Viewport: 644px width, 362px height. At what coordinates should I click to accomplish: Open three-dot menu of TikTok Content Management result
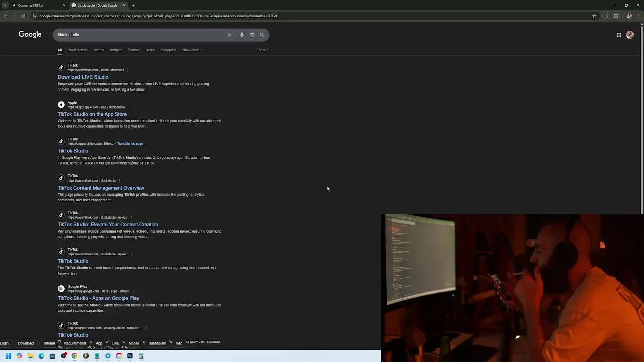119,180
